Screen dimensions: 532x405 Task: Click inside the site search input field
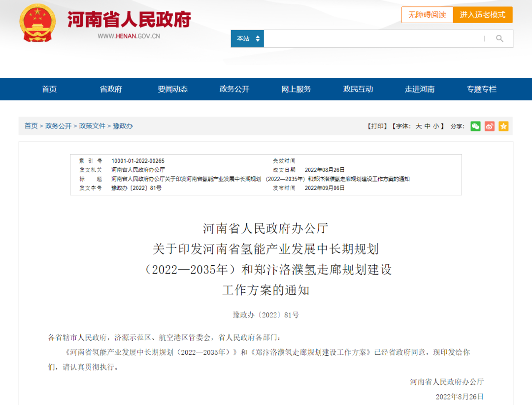(373, 39)
